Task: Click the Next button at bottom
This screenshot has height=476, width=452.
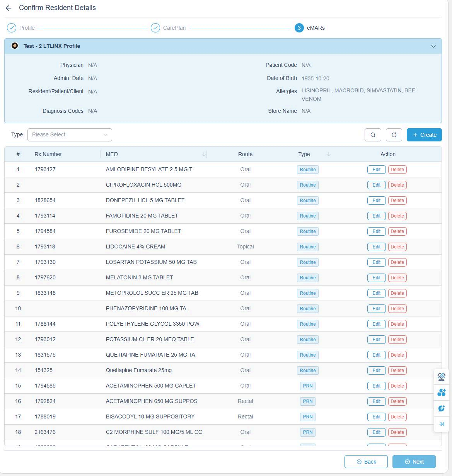Action: point(414,462)
